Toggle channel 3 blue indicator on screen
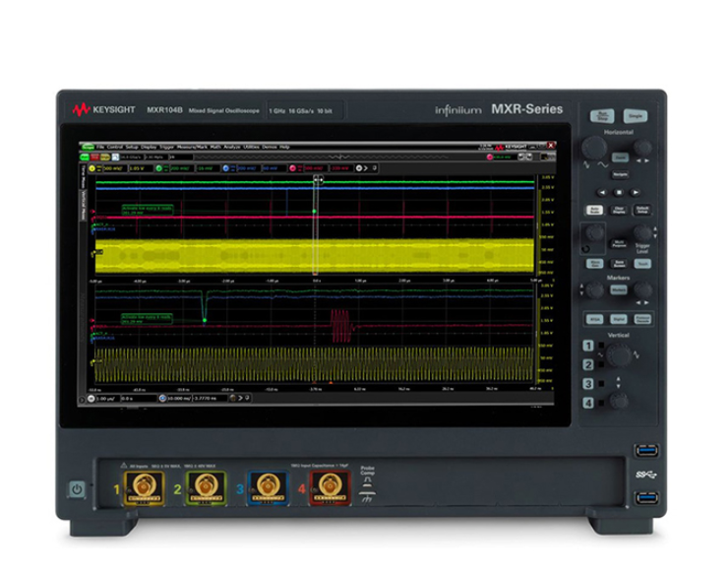The height and width of the screenshot is (574, 728). (x=226, y=168)
